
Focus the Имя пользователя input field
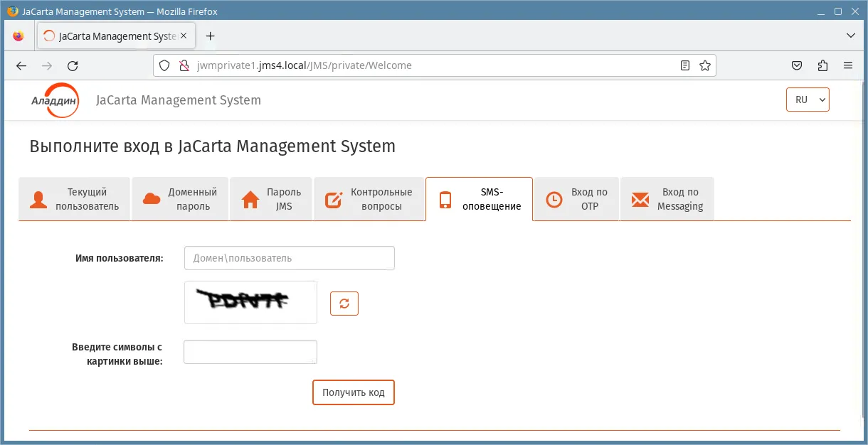[290, 258]
